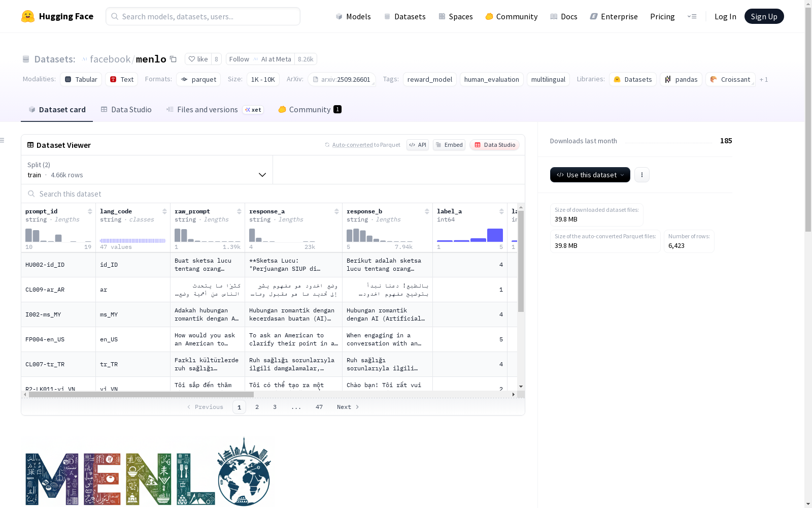Switch to the Files and versions tab

215,110
